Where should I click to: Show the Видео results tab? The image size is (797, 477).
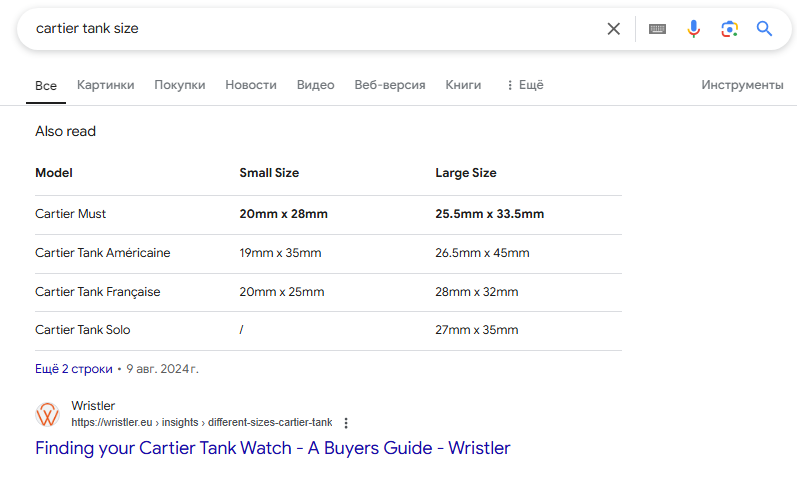tap(316, 85)
